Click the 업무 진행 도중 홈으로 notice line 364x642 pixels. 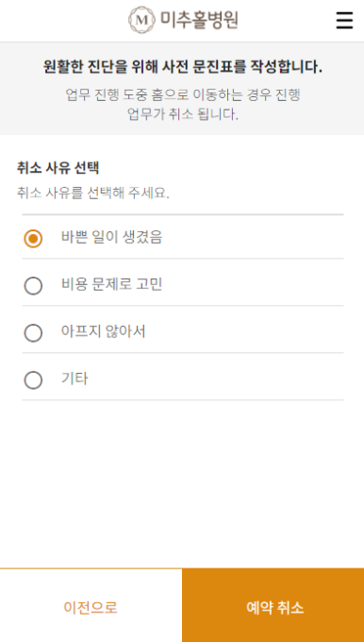pos(183,95)
